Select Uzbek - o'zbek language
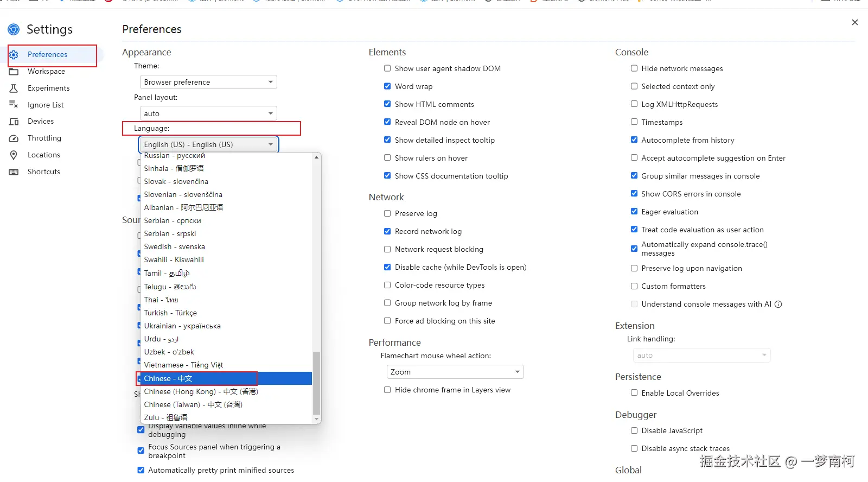The image size is (868, 482). point(227,352)
